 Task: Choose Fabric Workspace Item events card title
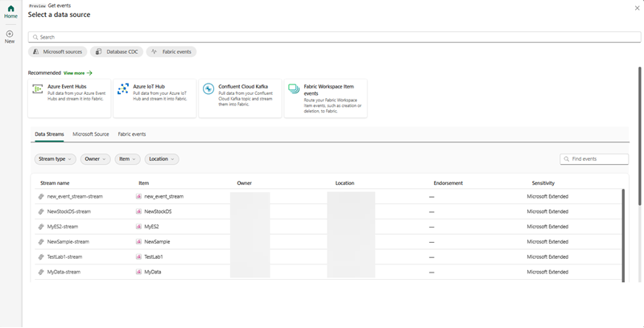click(328, 90)
